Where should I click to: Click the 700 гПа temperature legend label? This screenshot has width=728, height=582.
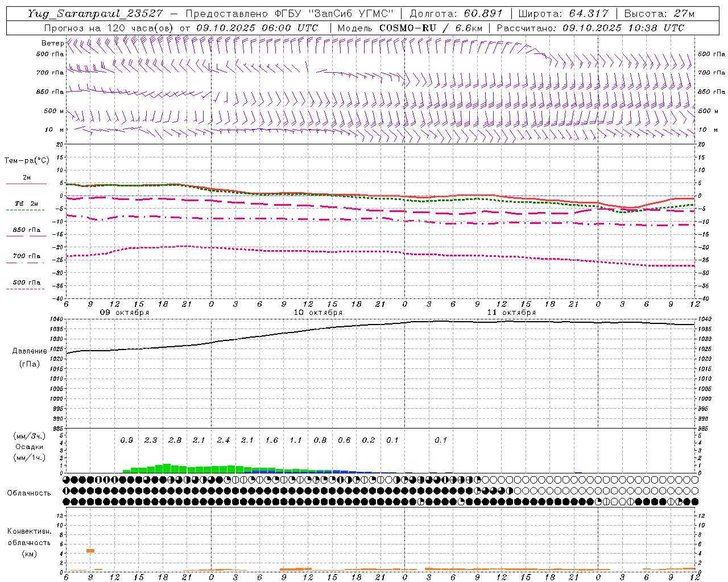(27, 256)
